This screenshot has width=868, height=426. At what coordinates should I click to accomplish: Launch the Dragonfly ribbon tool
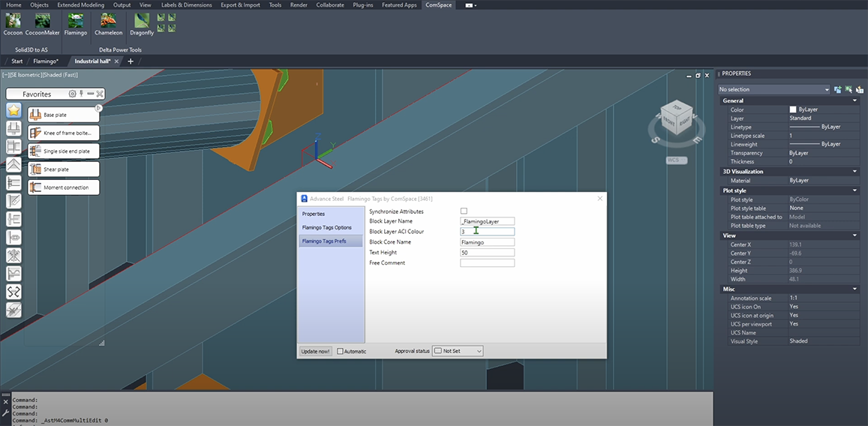point(142,24)
